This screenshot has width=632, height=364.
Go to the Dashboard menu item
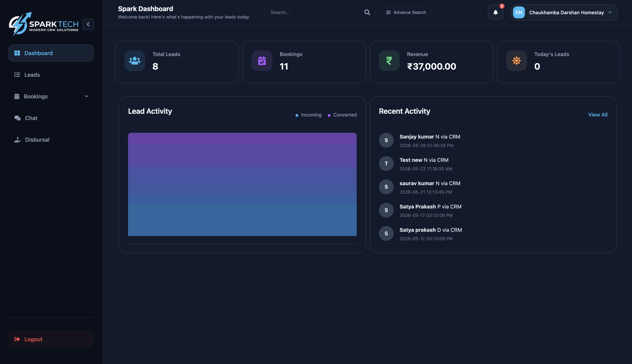coord(51,53)
